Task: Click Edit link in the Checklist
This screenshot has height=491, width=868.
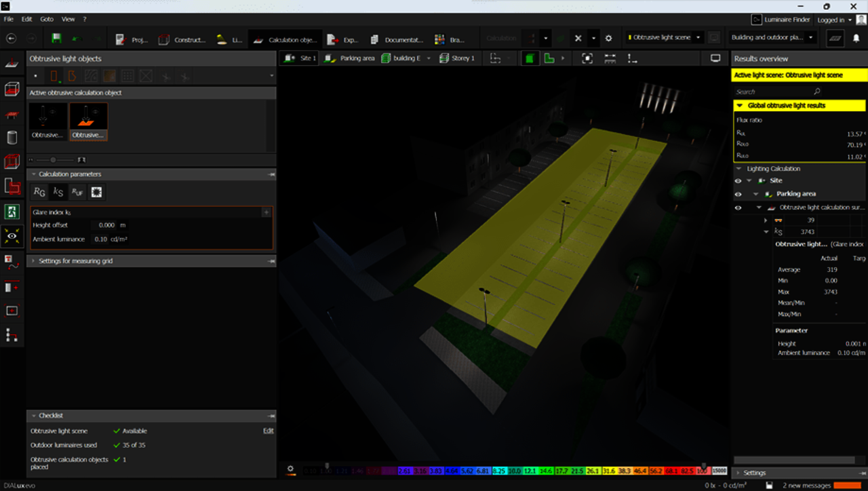Action: [268, 431]
